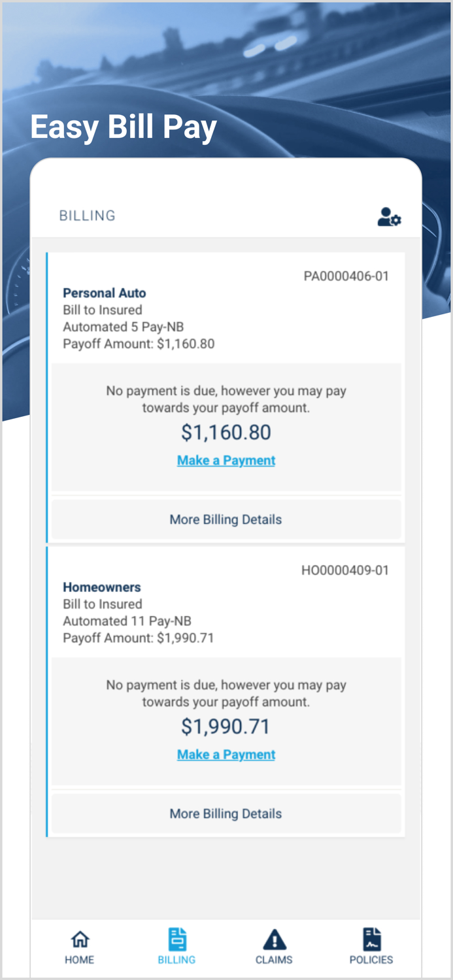This screenshot has height=980, width=453.
Task: Make a Payment on Personal Auto policy
Action: tap(226, 460)
